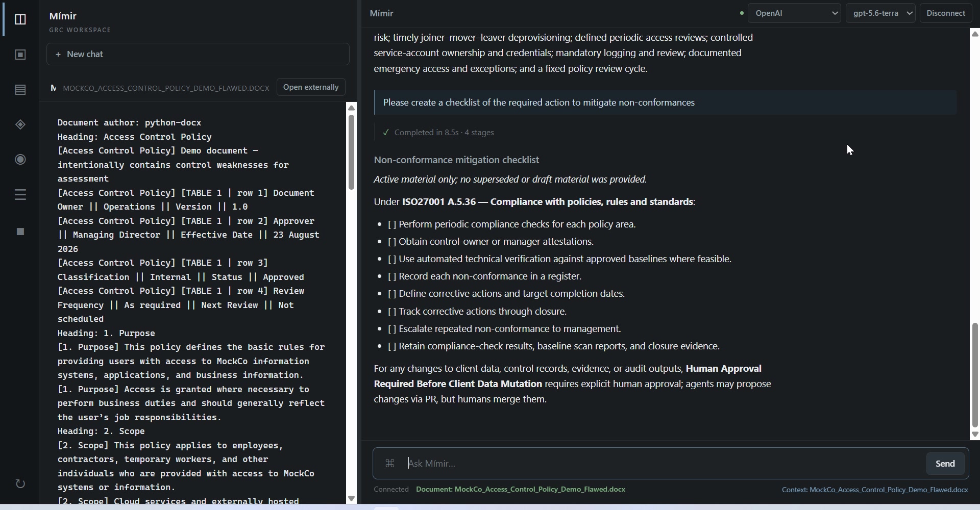Click the plus icon in New chat
This screenshot has height=510, width=980.
tap(58, 54)
